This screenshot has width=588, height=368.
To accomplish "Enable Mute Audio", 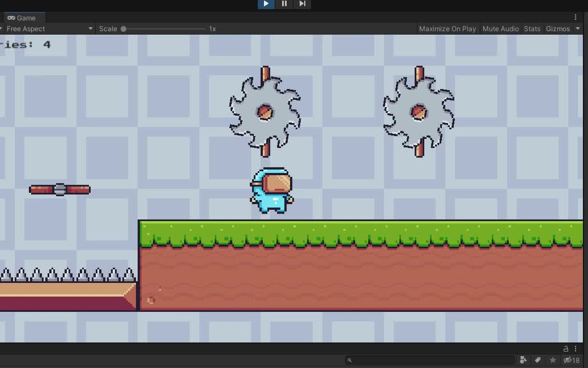I will [500, 28].
